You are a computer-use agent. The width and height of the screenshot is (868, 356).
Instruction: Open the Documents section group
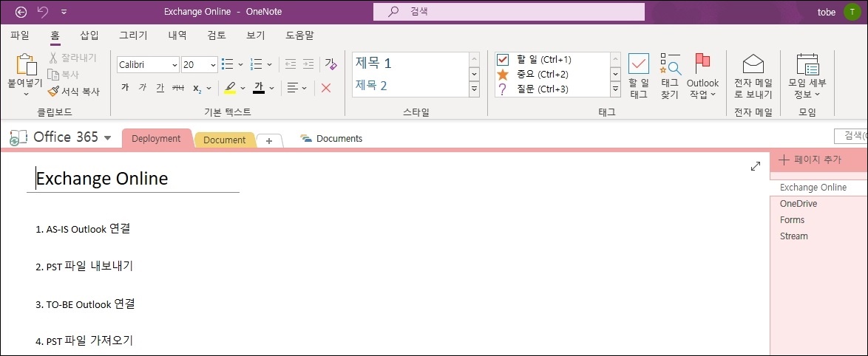pyautogui.click(x=331, y=138)
